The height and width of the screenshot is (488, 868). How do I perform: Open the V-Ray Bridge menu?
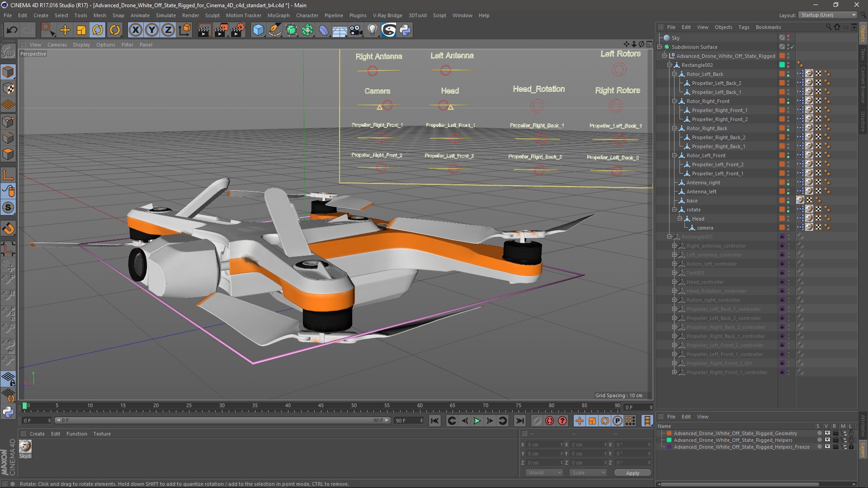tap(387, 15)
